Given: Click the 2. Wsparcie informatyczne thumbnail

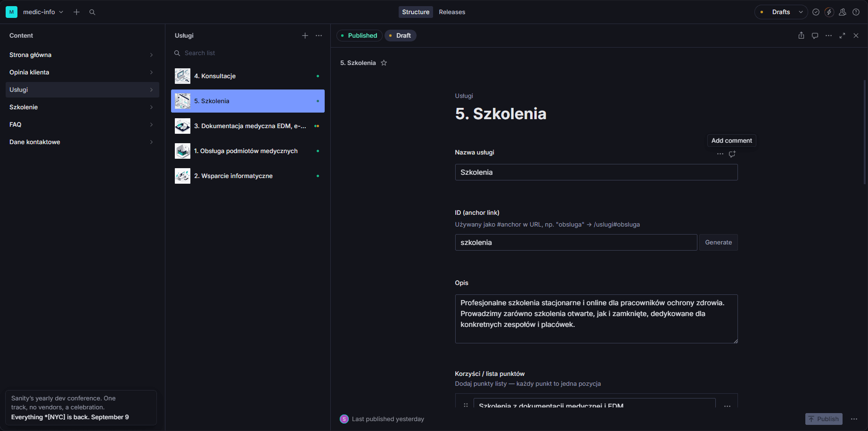Looking at the screenshot, I should coord(182,176).
